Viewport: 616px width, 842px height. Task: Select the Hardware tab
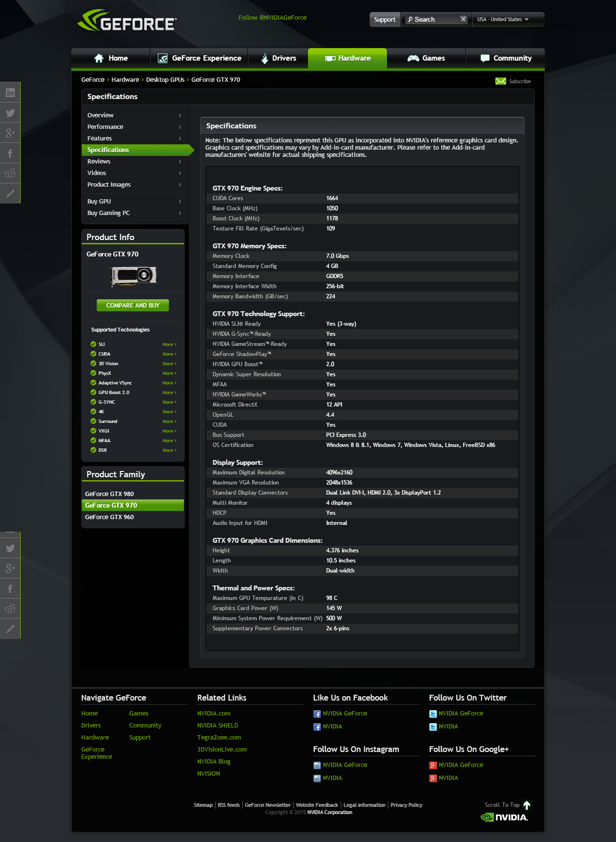(347, 58)
